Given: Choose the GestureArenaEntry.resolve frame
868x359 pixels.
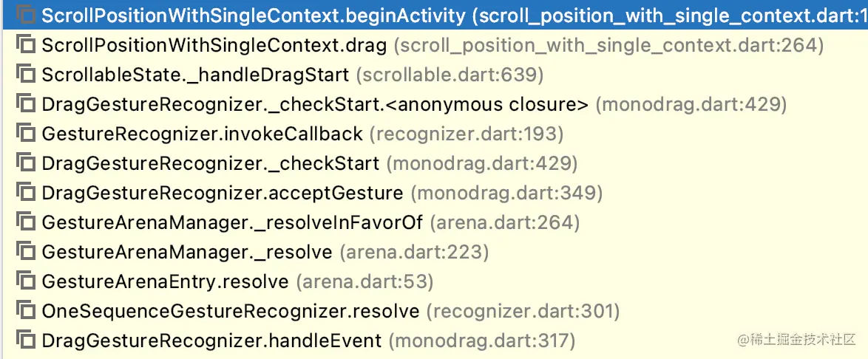Looking at the screenshot, I should coord(165,281).
